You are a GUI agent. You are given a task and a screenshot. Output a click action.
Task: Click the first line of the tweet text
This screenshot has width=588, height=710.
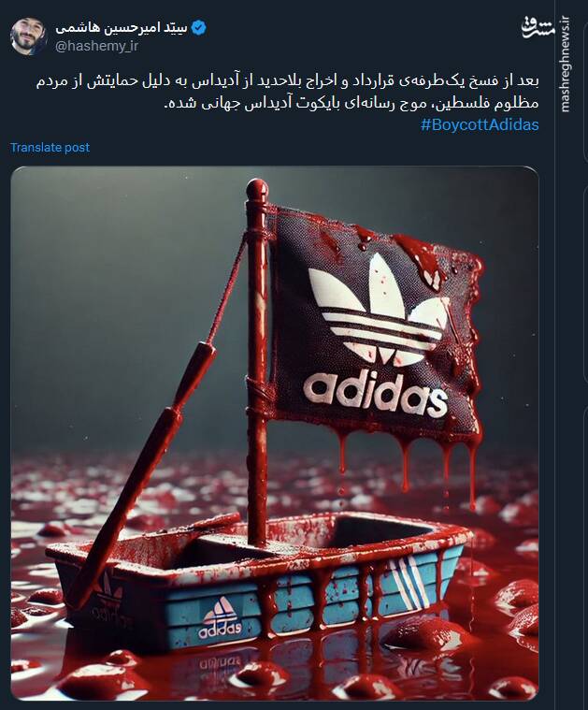[x=287, y=81]
